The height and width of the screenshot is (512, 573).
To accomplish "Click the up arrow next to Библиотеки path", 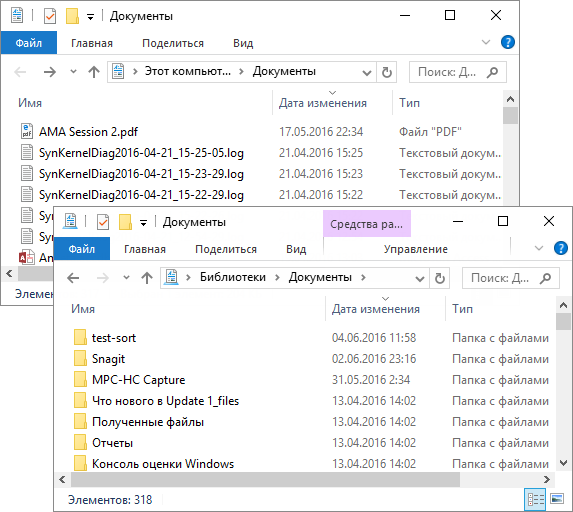I will (147, 278).
